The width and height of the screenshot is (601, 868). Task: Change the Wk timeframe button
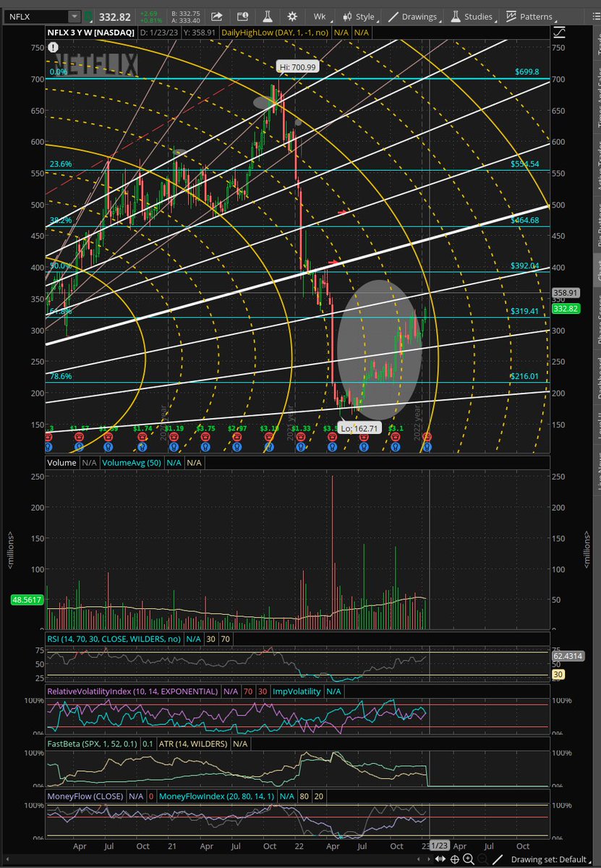(x=320, y=16)
